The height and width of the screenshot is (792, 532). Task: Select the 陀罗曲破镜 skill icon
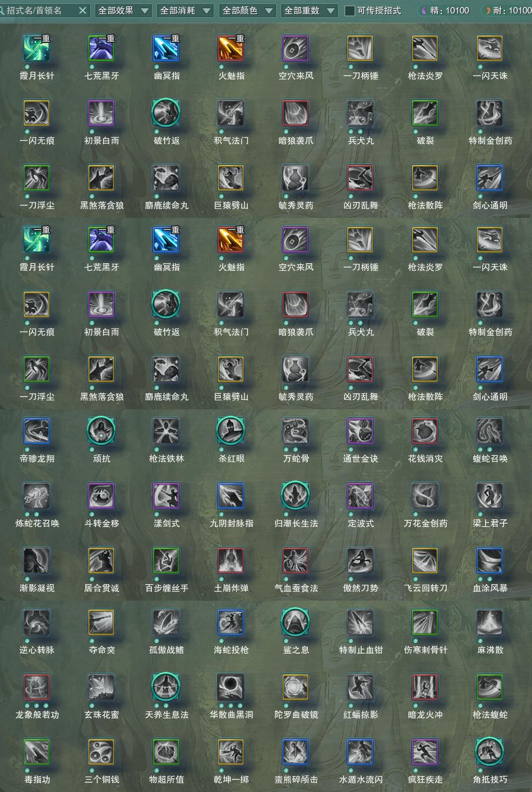coord(296,687)
